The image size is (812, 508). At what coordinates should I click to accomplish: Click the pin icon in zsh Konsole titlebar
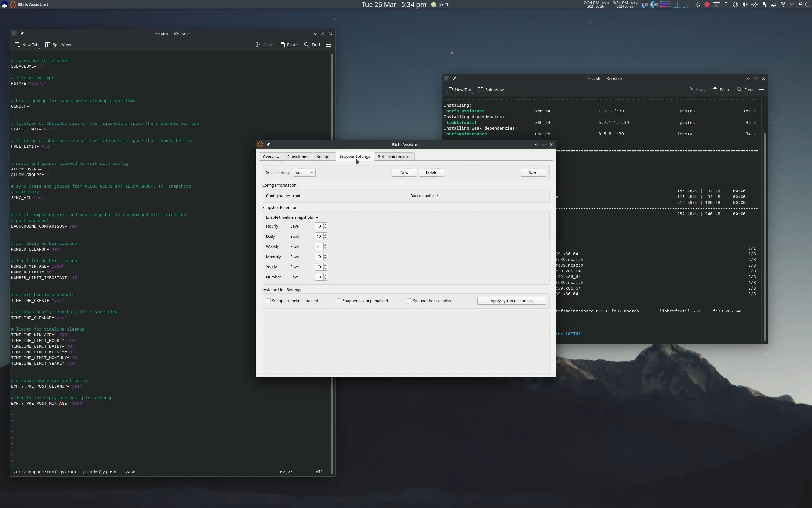(x=455, y=78)
